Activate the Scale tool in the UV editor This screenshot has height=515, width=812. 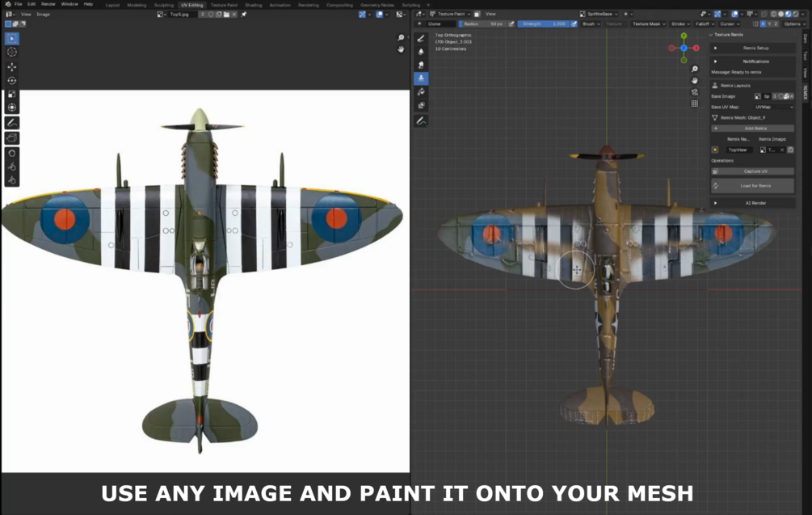[x=12, y=94]
